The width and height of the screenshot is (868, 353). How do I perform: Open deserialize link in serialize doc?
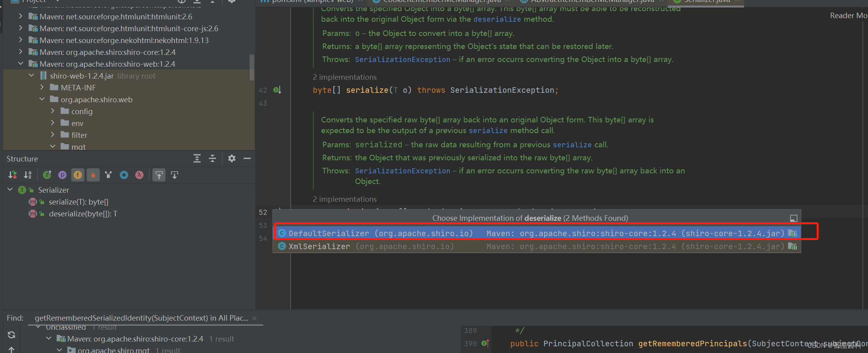(497, 19)
